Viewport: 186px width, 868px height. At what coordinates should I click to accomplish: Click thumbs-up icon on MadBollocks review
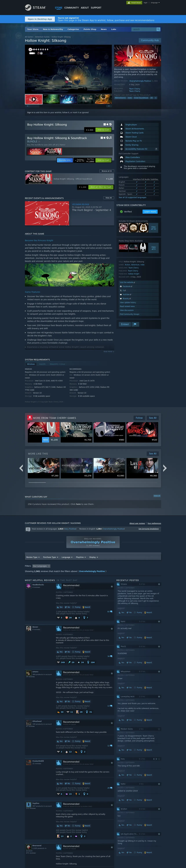pos(59,587)
